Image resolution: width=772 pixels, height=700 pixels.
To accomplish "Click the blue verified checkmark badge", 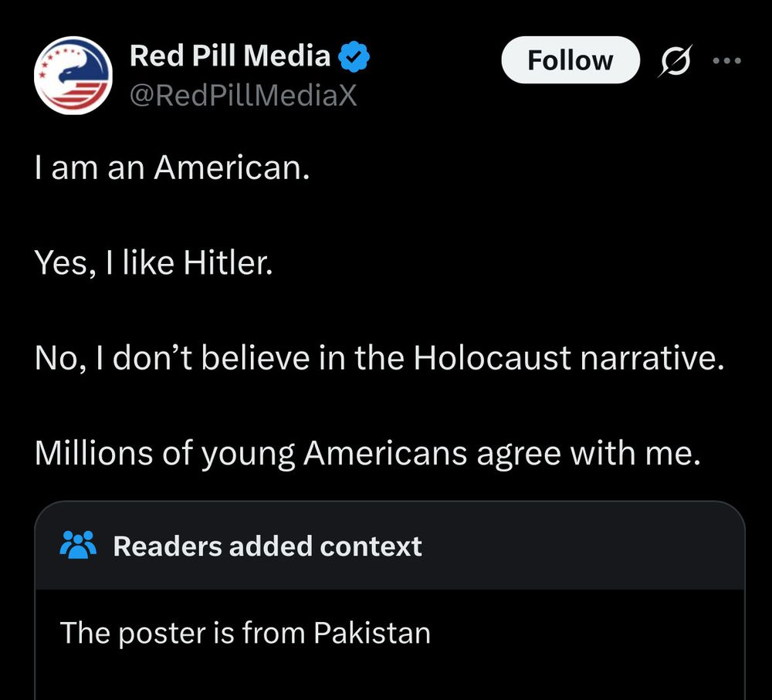I will pyautogui.click(x=355, y=56).
